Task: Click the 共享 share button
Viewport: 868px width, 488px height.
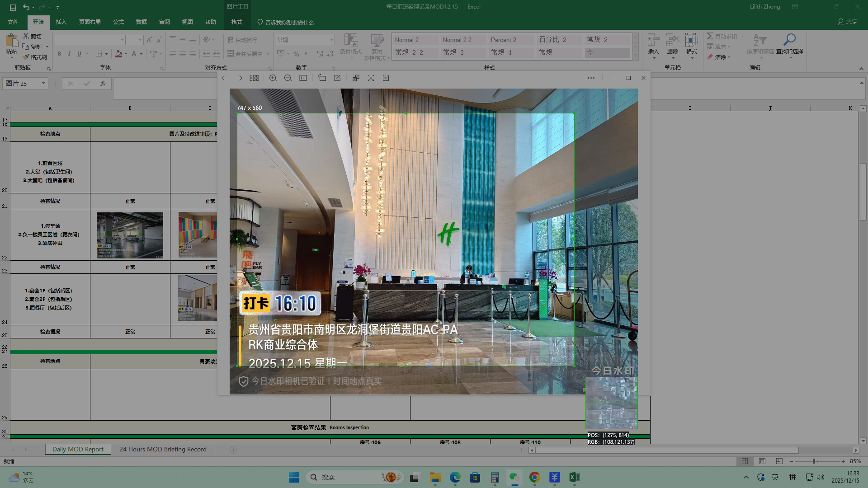Action: coord(847,22)
